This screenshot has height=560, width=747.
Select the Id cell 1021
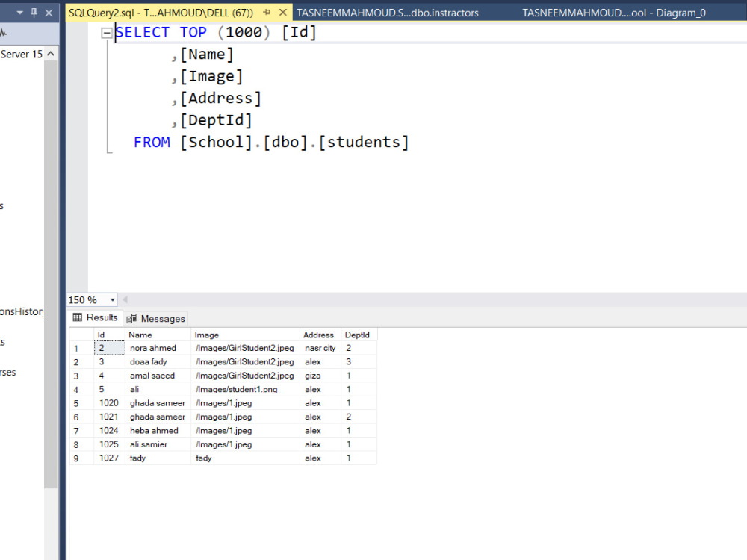coord(109,417)
